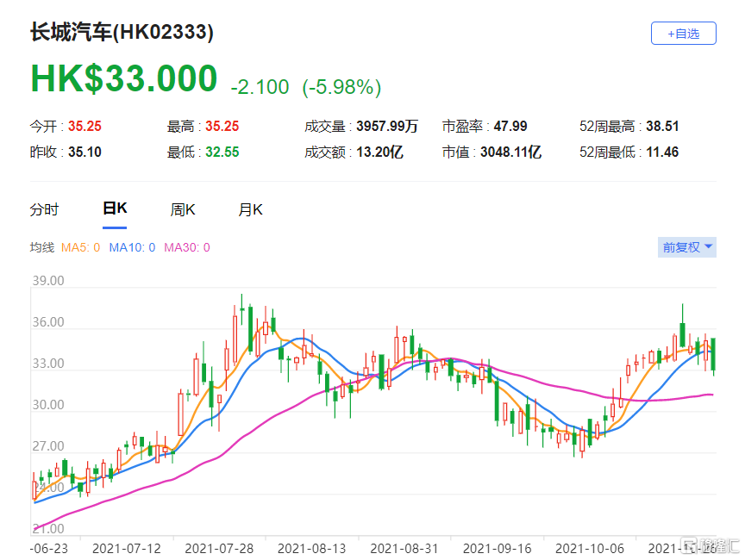Click the 33.00 price axis label
The image size is (745, 560).
[x=48, y=364]
